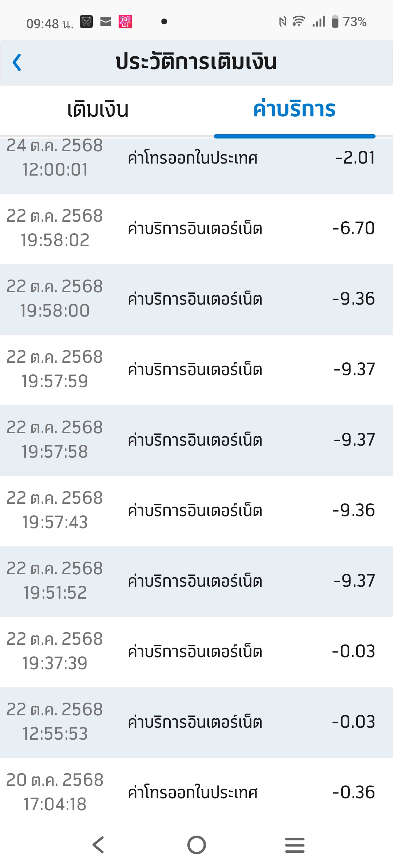
Task: Tap the internet charge entry at 19:57:43
Action: pyautogui.click(x=196, y=511)
